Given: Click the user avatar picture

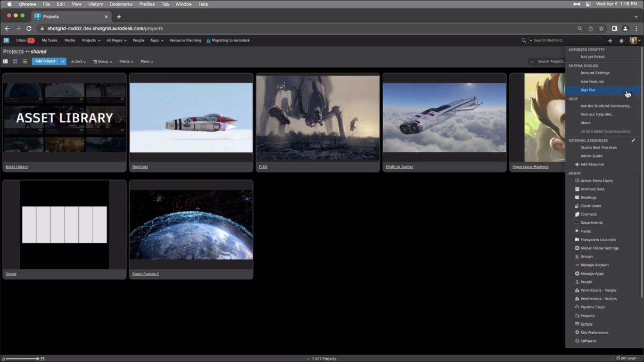Looking at the screenshot, I should 633,41.
